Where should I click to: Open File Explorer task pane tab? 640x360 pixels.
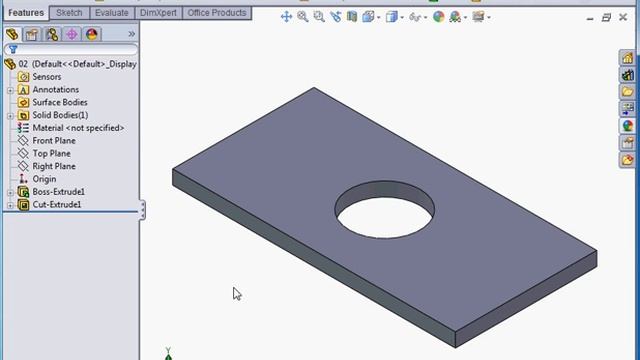[x=627, y=91]
